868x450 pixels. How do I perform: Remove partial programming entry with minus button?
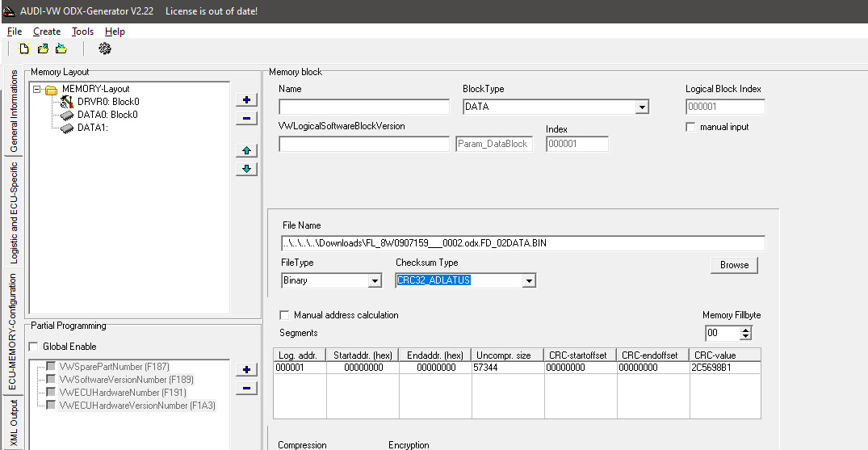click(x=246, y=388)
